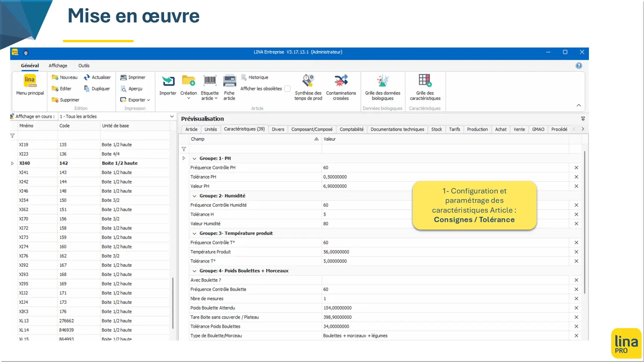Click the Importer icon
Screen dimensions: 644x362
click(x=168, y=81)
